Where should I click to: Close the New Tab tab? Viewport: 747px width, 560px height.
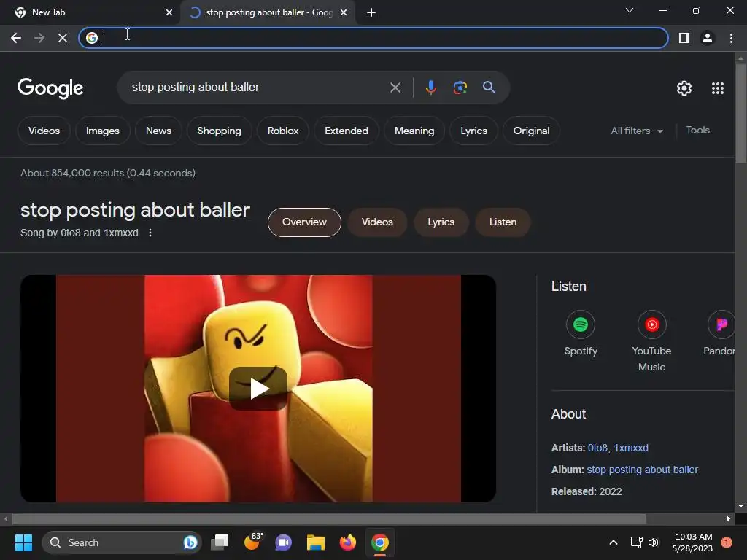169,12
